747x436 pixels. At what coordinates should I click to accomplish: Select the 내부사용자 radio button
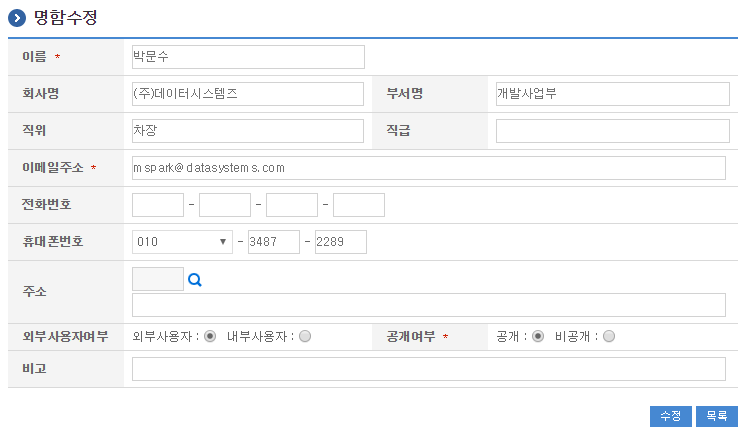305,336
